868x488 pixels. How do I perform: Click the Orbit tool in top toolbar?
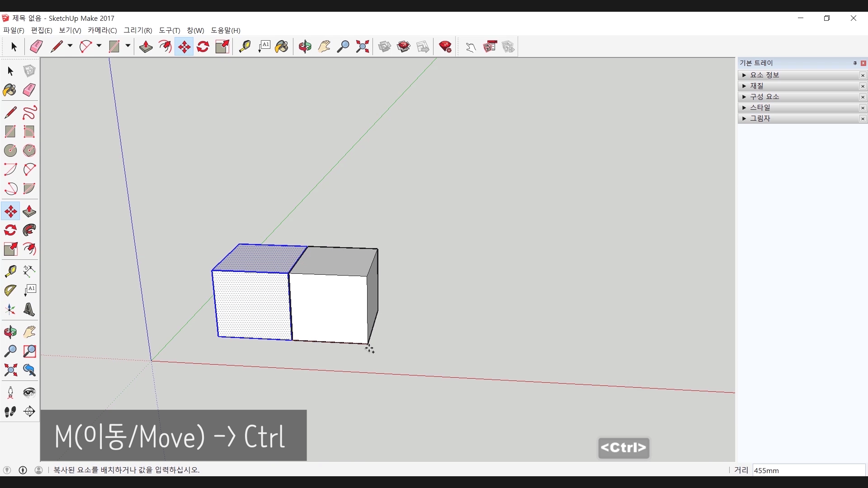305,47
